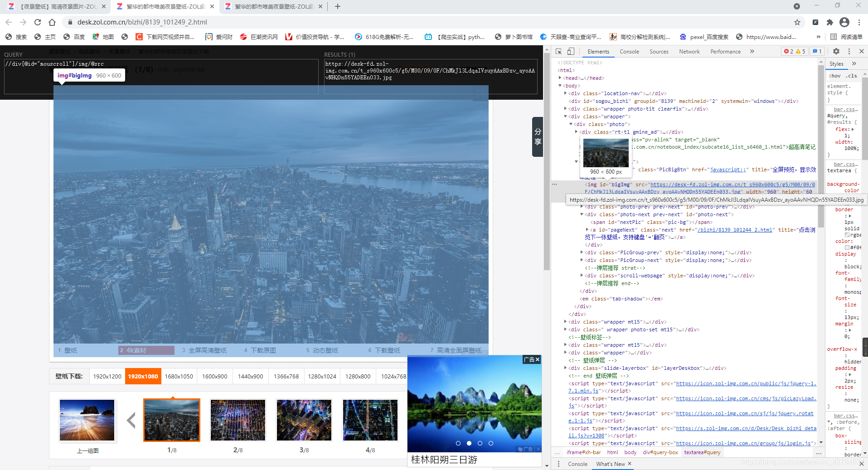Image resolution: width=868 pixels, height=470 pixels.
Task: Collapse the body node
Action: (560, 86)
